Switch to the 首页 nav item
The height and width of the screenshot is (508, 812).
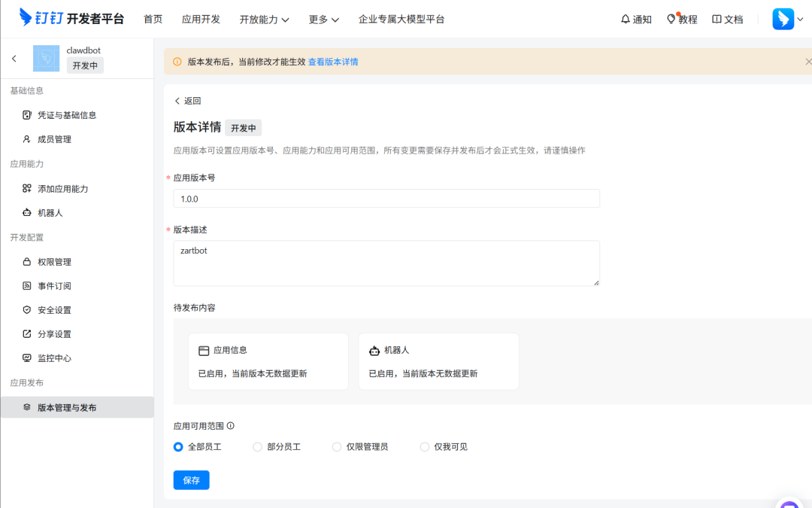point(153,19)
